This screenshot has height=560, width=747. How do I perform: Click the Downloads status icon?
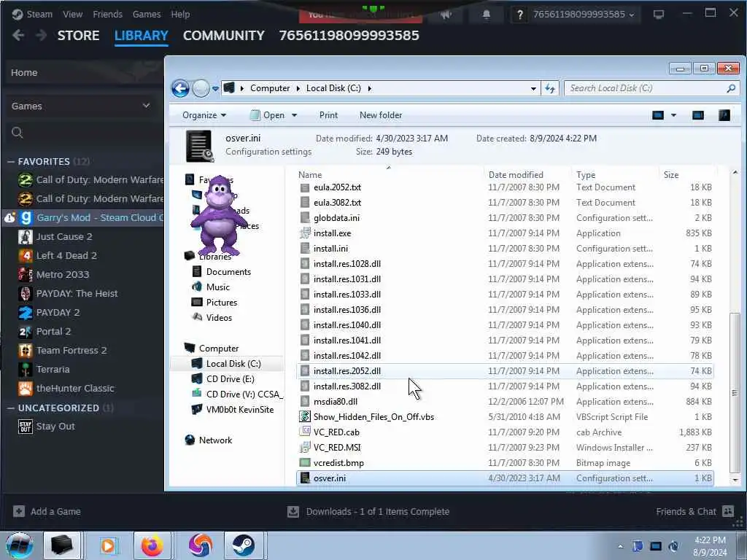293,511
